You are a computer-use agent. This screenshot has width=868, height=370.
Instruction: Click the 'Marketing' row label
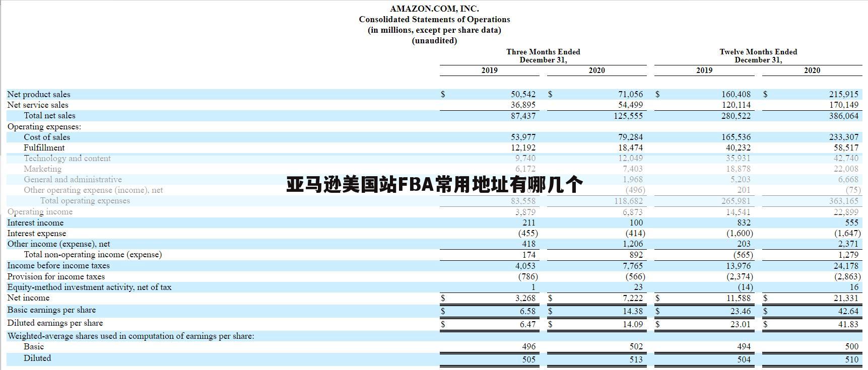coord(42,169)
